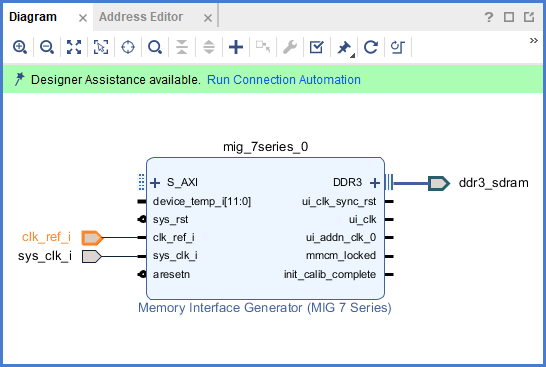Click the ui_clk output pin
Screen dimensions: 546x367
(x=362, y=219)
